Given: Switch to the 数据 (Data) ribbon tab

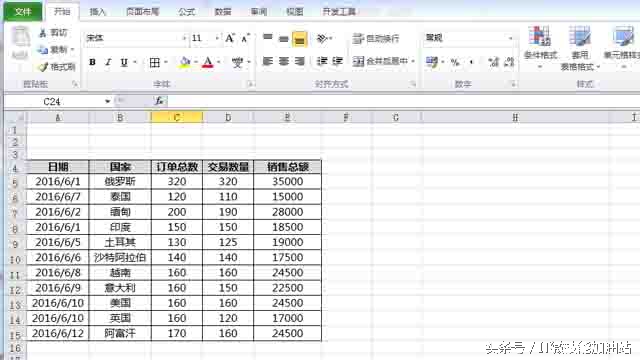Looking at the screenshot, I should [x=223, y=11].
